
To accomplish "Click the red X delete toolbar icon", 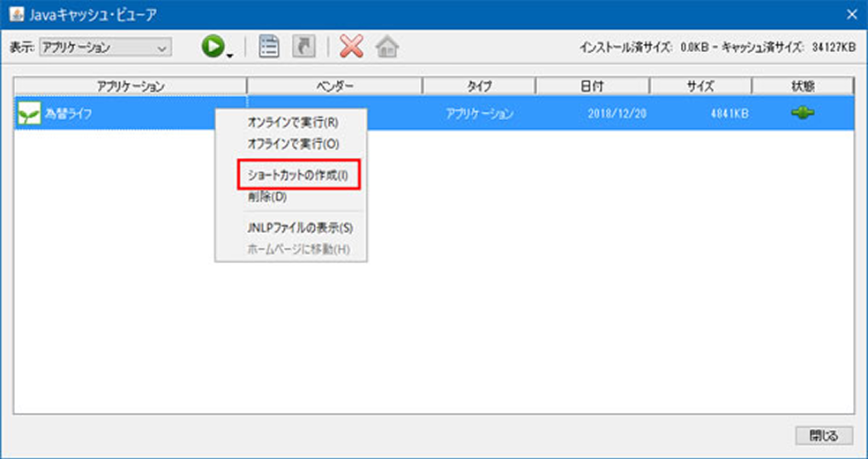I will [351, 47].
